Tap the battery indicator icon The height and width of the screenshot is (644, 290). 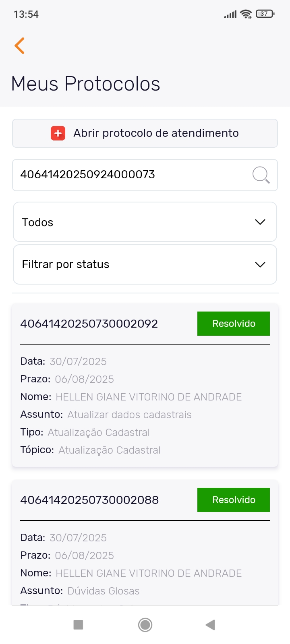265,14
